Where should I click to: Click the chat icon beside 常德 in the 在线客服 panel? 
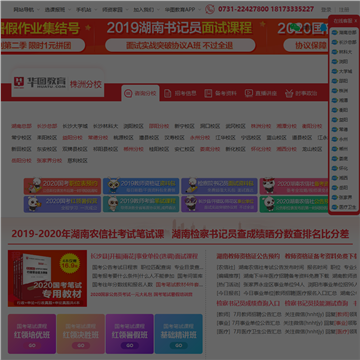coord(335,129)
